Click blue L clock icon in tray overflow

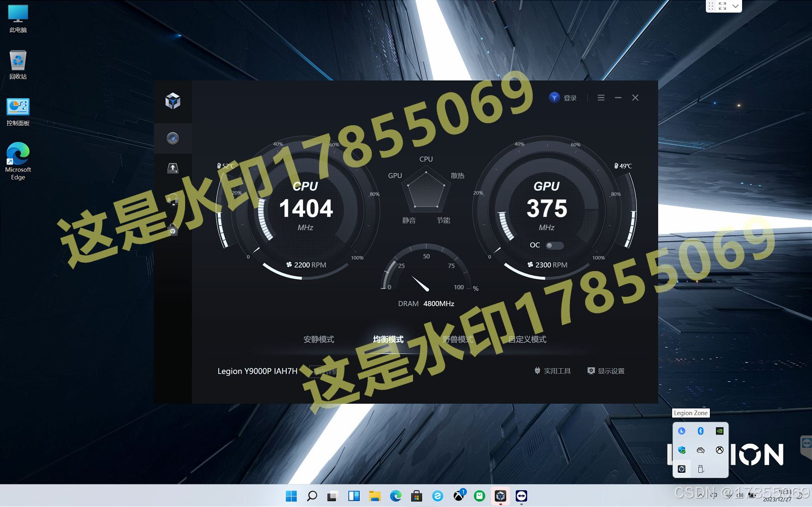tap(682, 431)
